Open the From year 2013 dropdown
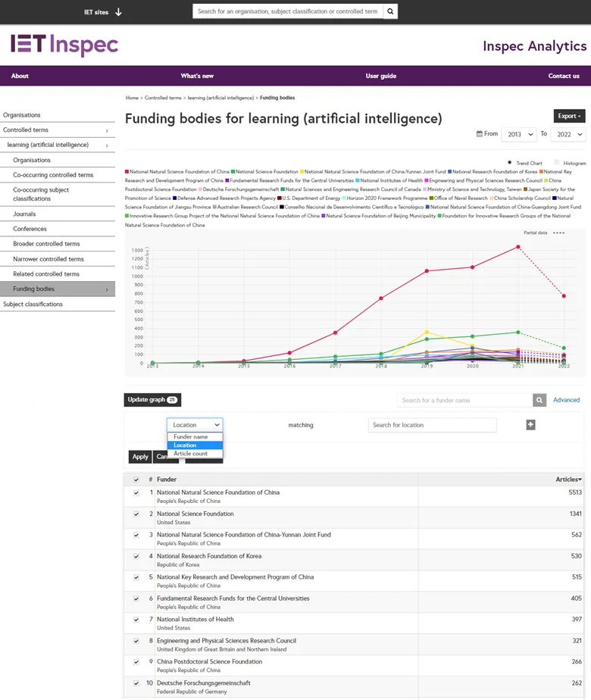 pos(518,134)
